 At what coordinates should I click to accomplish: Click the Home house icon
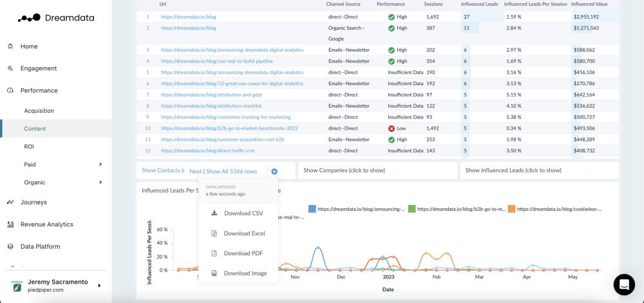pyautogui.click(x=11, y=46)
